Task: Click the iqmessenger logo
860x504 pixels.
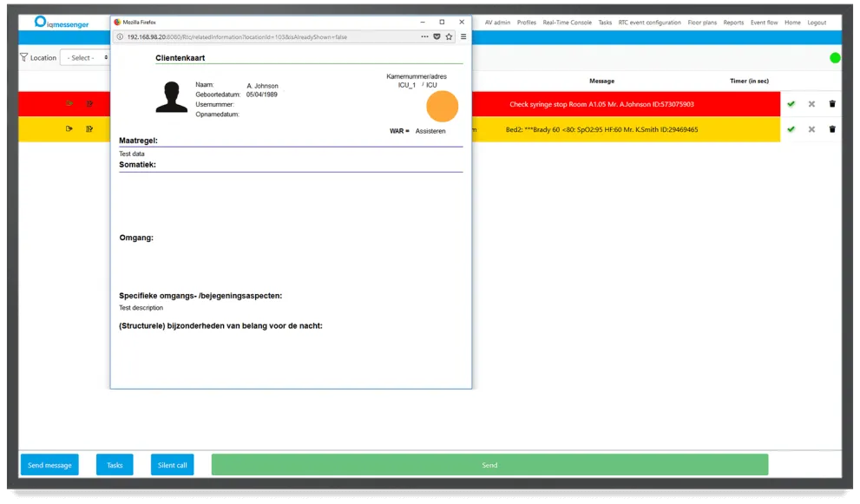Action: [x=62, y=23]
